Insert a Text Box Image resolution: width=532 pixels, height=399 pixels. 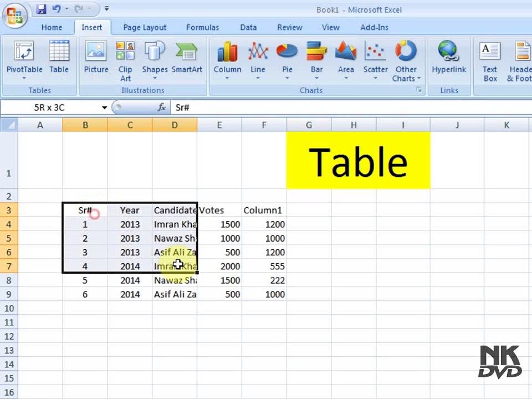point(490,61)
